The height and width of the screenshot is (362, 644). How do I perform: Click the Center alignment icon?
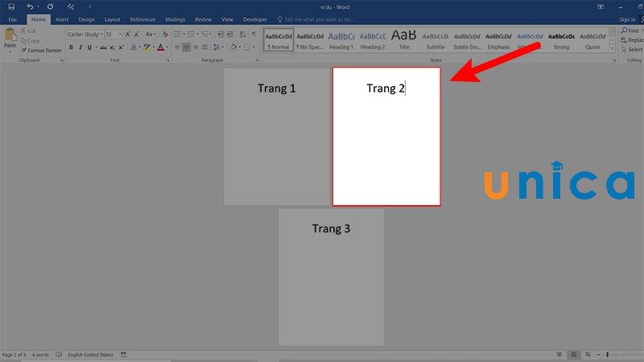pyautogui.click(x=186, y=47)
